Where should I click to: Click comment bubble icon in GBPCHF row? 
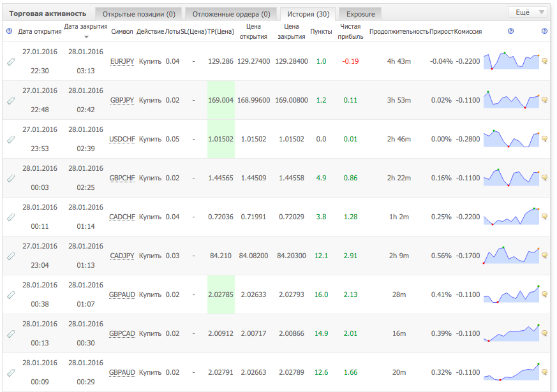(x=545, y=178)
